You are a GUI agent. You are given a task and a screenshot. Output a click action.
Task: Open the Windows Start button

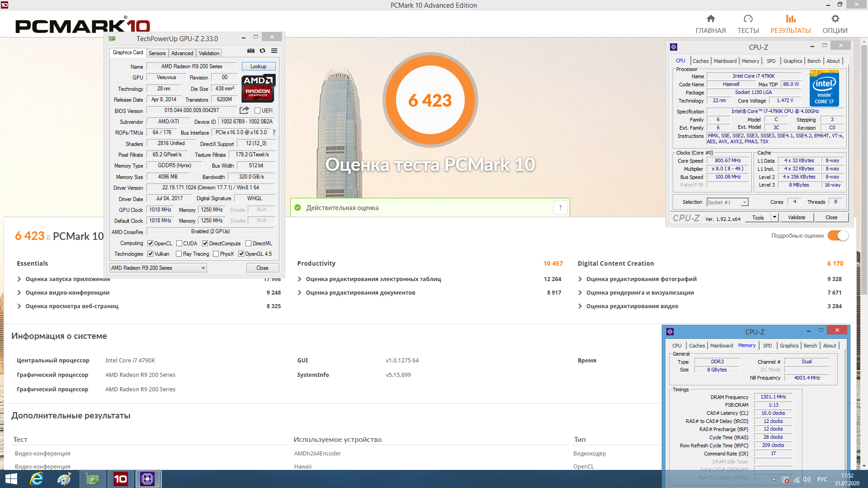pos(11,479)
